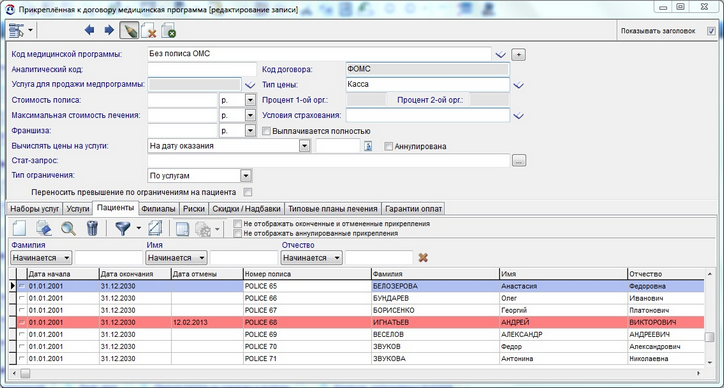Tick the row checkbox for БУНДАРЕВ
Viewport: 724px width, 388px height.
click(x=22, y=298)
